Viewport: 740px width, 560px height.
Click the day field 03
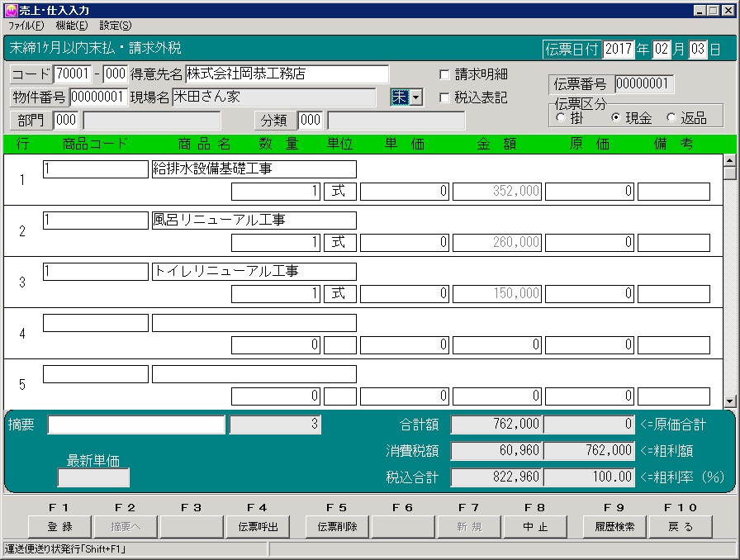[698, 49]
